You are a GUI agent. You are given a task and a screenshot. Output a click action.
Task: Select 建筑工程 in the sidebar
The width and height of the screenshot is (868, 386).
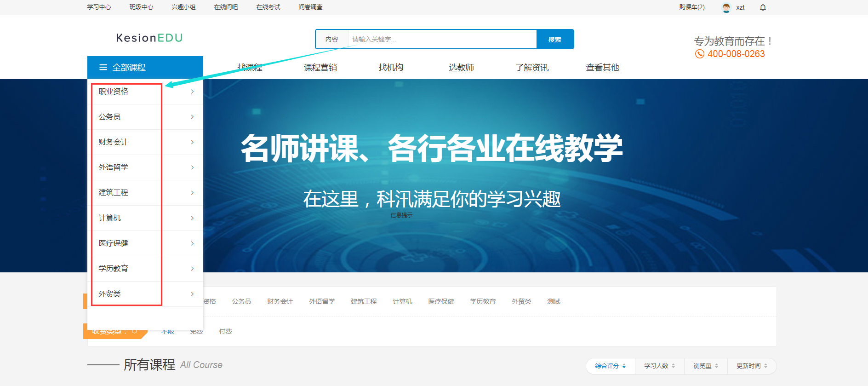113,193
